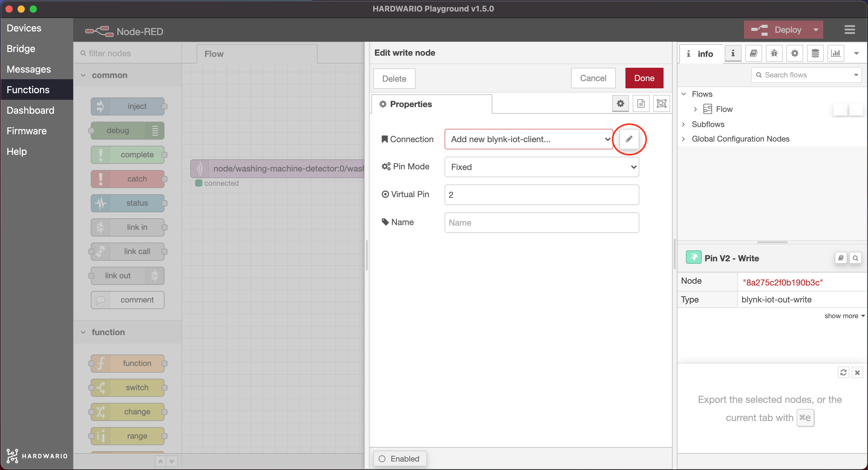
Task: Collapse all palette categories arrow
Action: coord(160,461)
